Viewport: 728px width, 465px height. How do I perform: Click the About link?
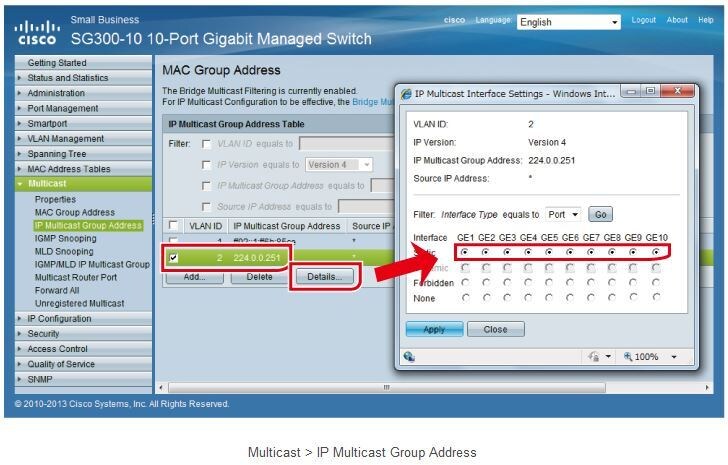pyautogui.click(x=677, y=20)
